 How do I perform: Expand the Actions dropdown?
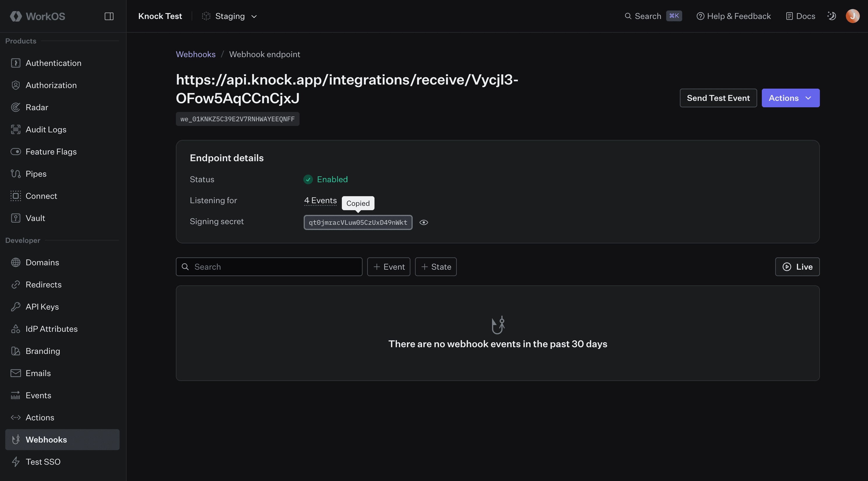pos(790,98)
